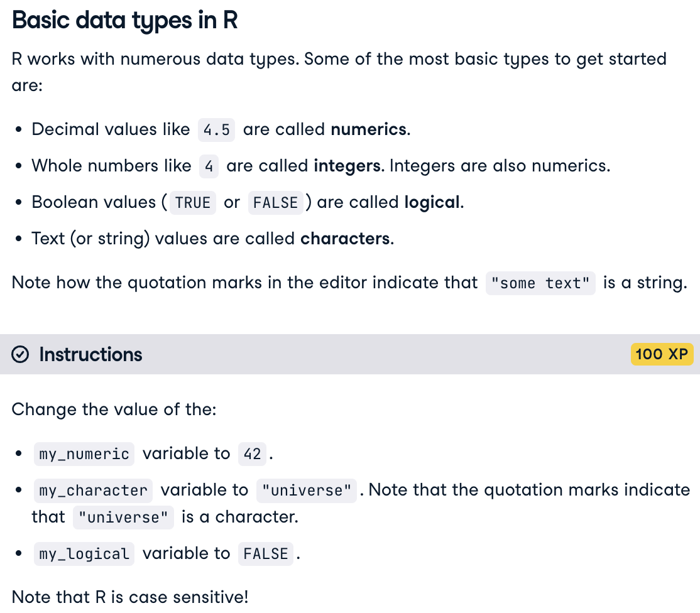700x613 pixels.
Task: Click 'Note that R is case sensitive!' text
Action: pyautogui.click(x=130, y=597)
